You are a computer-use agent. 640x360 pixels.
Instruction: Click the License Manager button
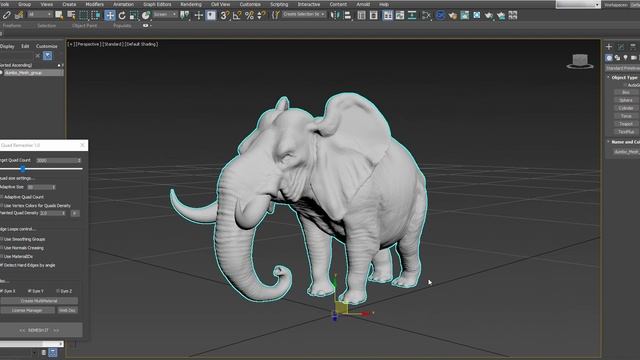tap(27, 310)
